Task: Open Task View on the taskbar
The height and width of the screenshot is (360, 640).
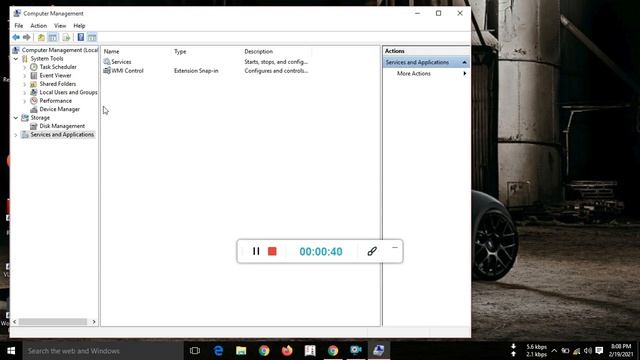Action: click(195, 351)
